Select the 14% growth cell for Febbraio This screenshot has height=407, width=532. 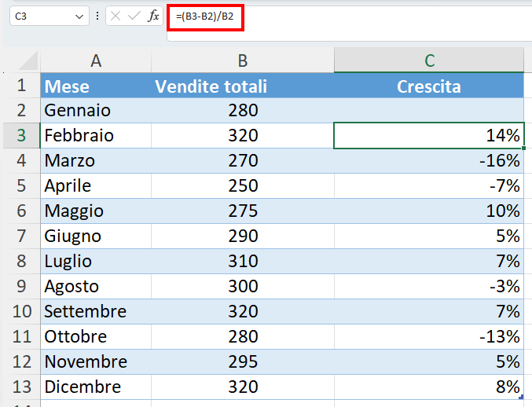click(x=429, y=136)
